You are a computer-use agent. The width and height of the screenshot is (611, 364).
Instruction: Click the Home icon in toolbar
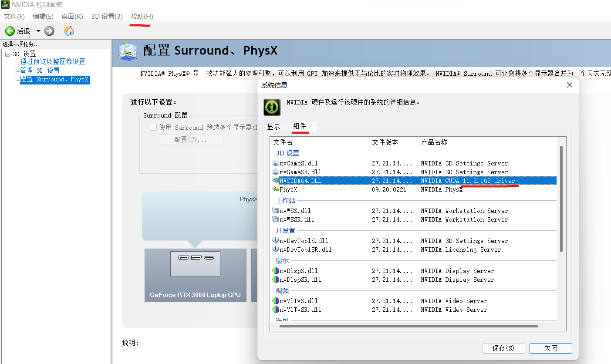click(x=69, y=30)
